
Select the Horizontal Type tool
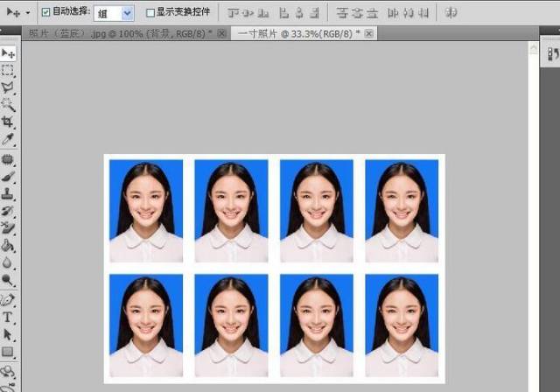(x=9, y=317)
